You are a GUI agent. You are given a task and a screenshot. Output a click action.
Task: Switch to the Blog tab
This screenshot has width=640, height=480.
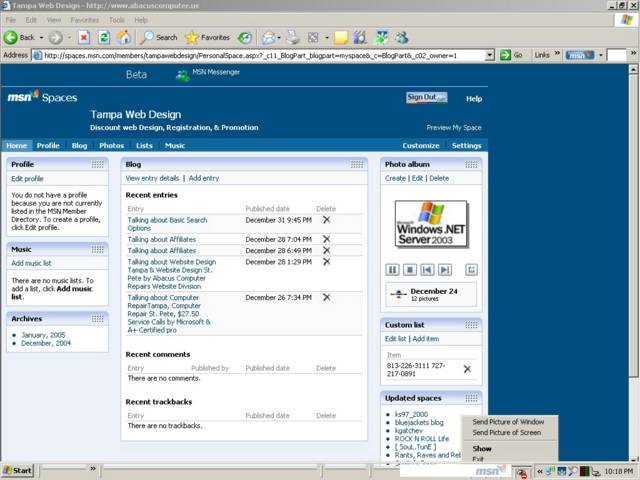[x=80, y=146]
